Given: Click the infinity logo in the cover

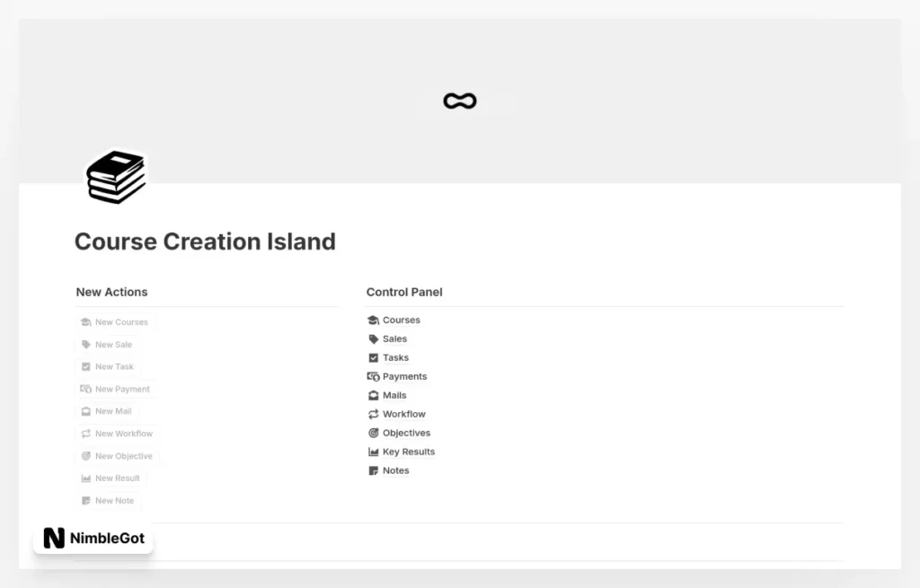Looking at the screenshot, I should pos(459,101).
